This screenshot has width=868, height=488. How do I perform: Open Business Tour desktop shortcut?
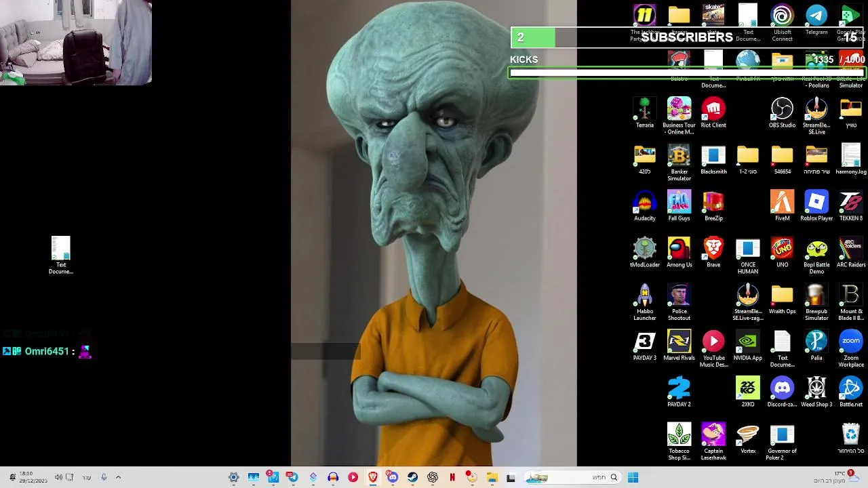(x=679, y=116)
